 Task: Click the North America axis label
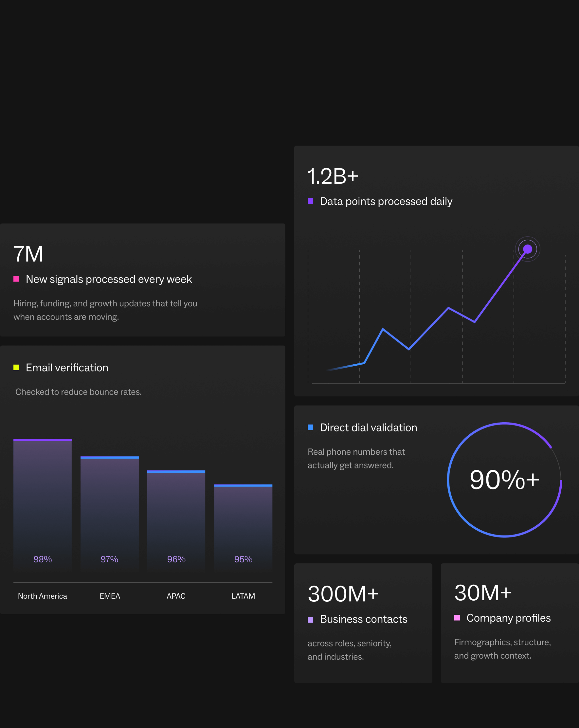[43, 596]
